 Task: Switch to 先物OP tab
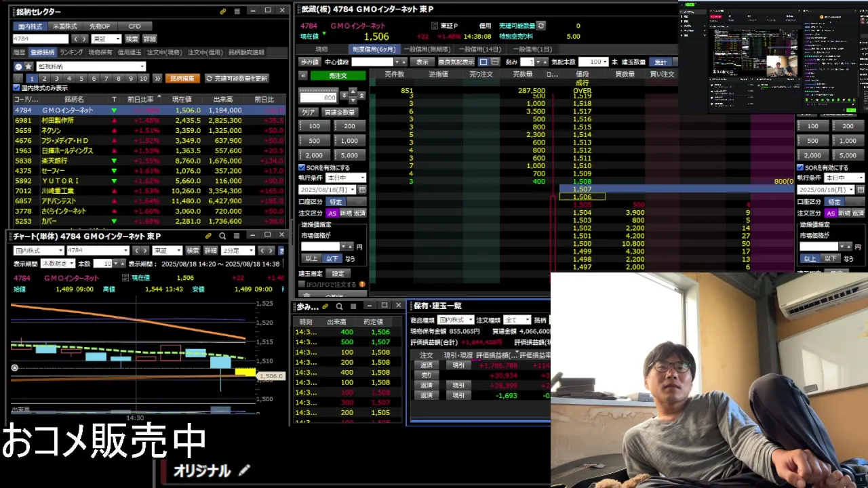click(x=100, y=26)
